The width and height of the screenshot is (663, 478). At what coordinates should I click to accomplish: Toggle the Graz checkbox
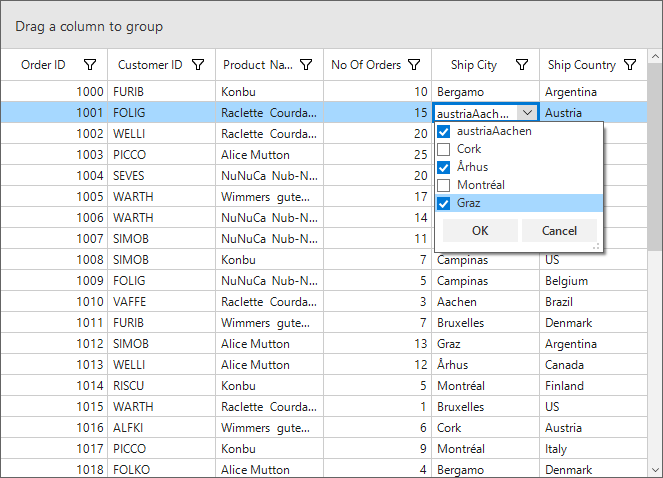pos(444,203)
